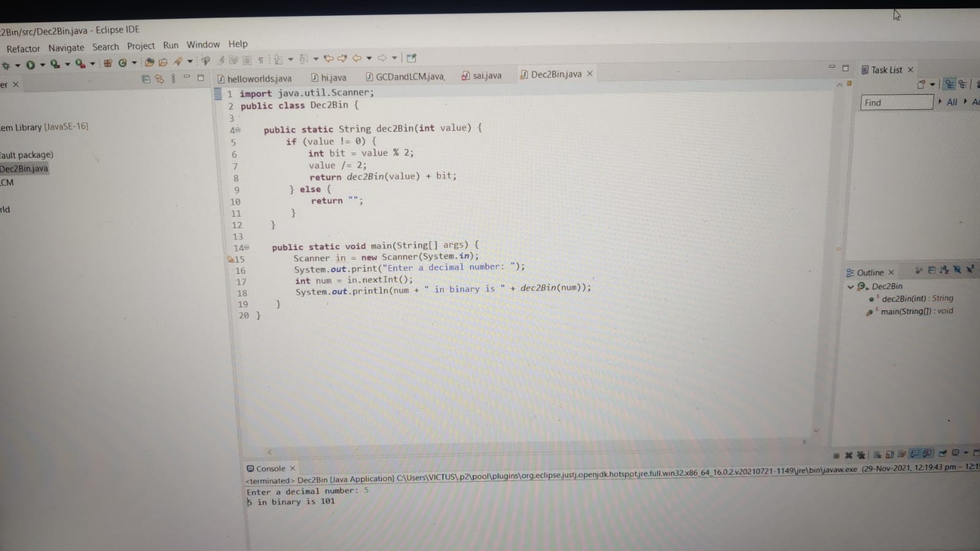
Task: Click Remove All Terminated Launches icon
Action: click(x=861, y=455)
